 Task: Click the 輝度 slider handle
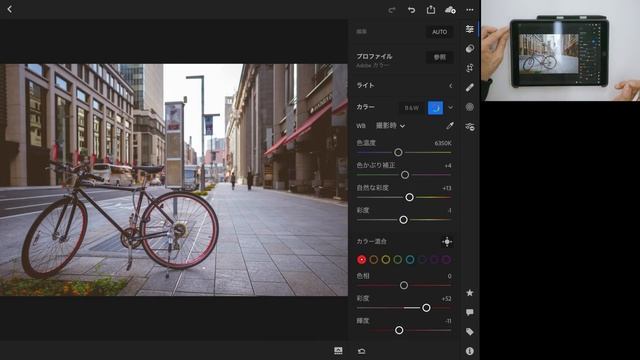(x=399, y=330)
